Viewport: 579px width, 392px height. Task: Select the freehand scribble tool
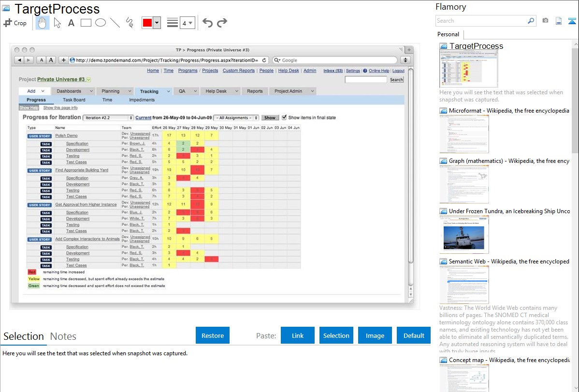(130, 23)
